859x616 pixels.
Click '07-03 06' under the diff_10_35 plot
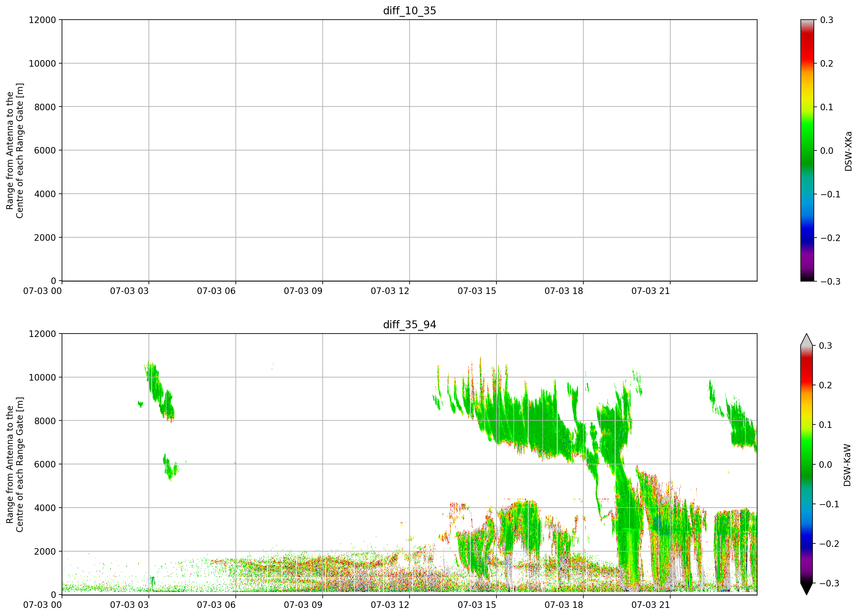point(216,291)
